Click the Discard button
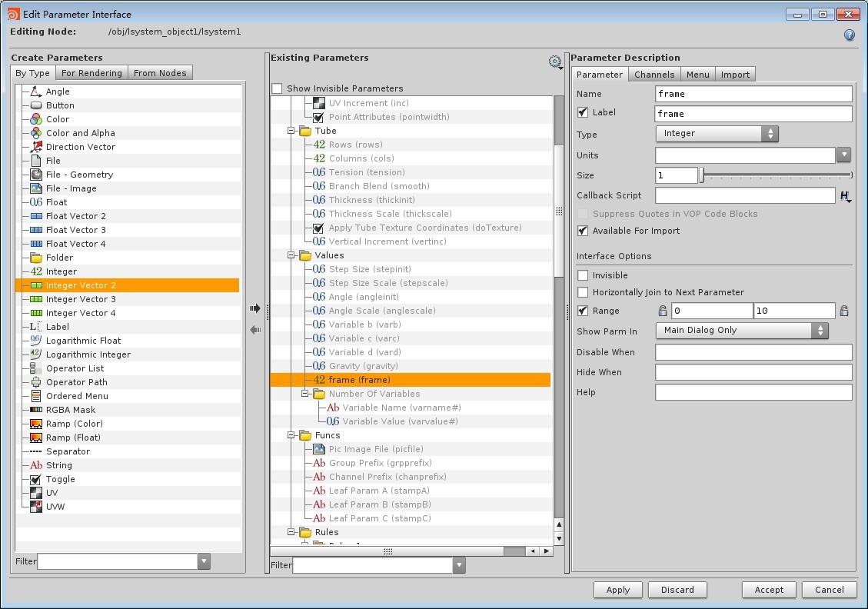Viewport: 868px width, 609px height. click(x=677, y=591)
